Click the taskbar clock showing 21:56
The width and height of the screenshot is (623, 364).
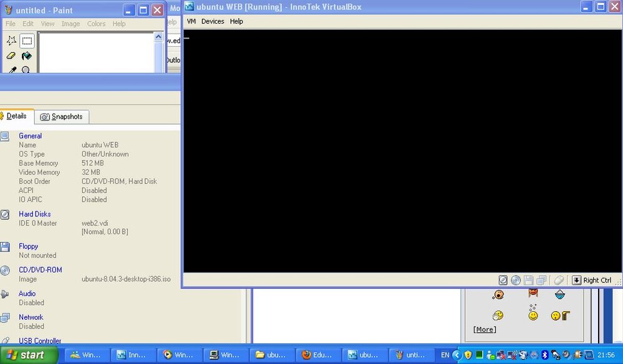[x=606, y=355]
